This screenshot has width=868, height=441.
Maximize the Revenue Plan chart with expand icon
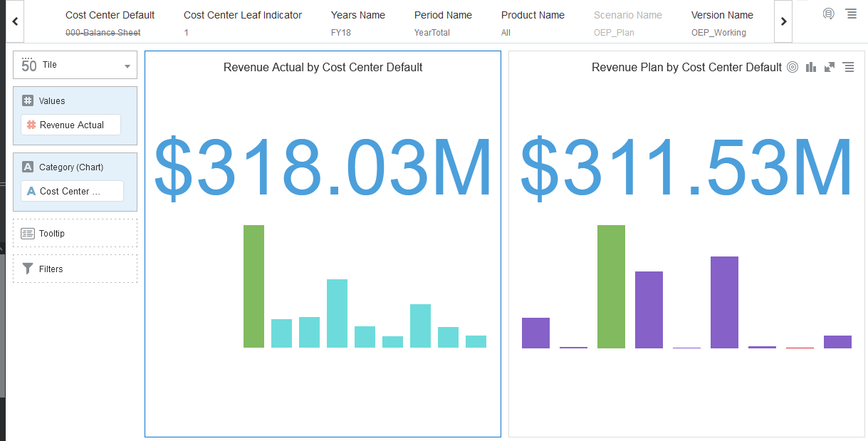point(829,67)
